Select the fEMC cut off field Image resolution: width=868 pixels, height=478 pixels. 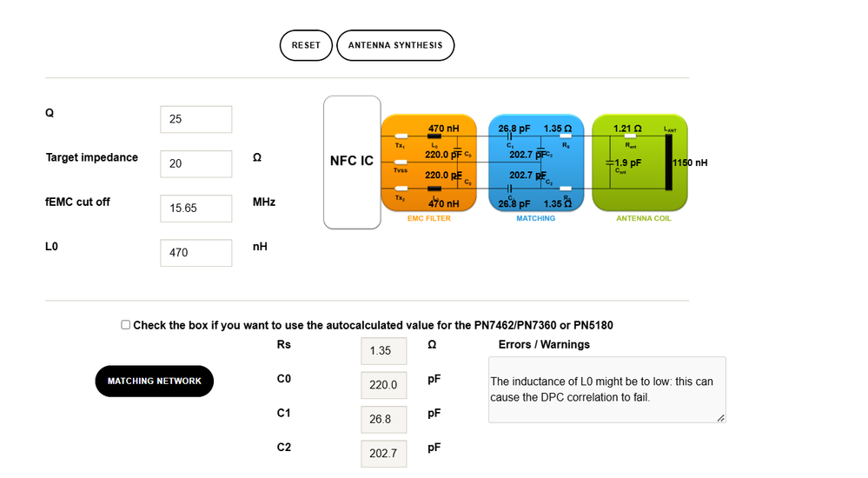(195, 209)
